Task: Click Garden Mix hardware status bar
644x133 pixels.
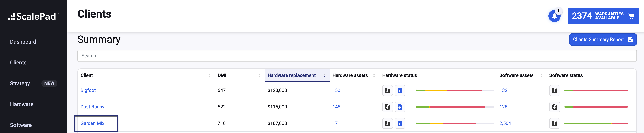Action: 455,123
